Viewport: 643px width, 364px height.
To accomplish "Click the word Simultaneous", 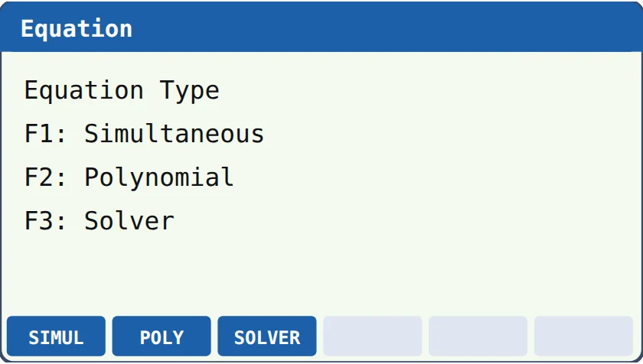I will [175, 134].
